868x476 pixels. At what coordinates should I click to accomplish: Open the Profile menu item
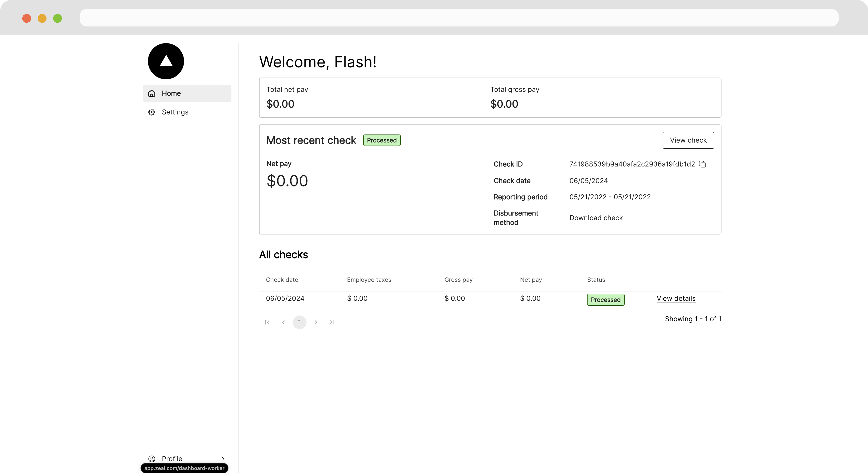pyautogui.click(x=187, y=459)
